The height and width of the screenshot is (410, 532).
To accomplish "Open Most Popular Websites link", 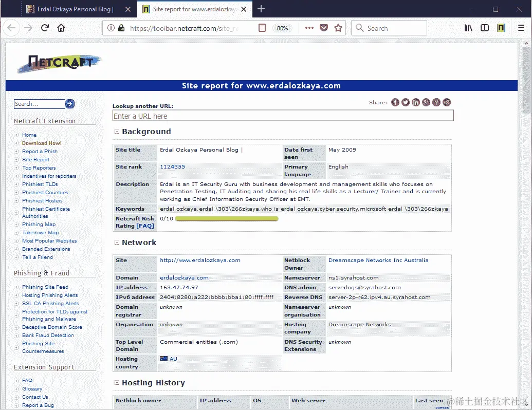I will coord(49,241).
